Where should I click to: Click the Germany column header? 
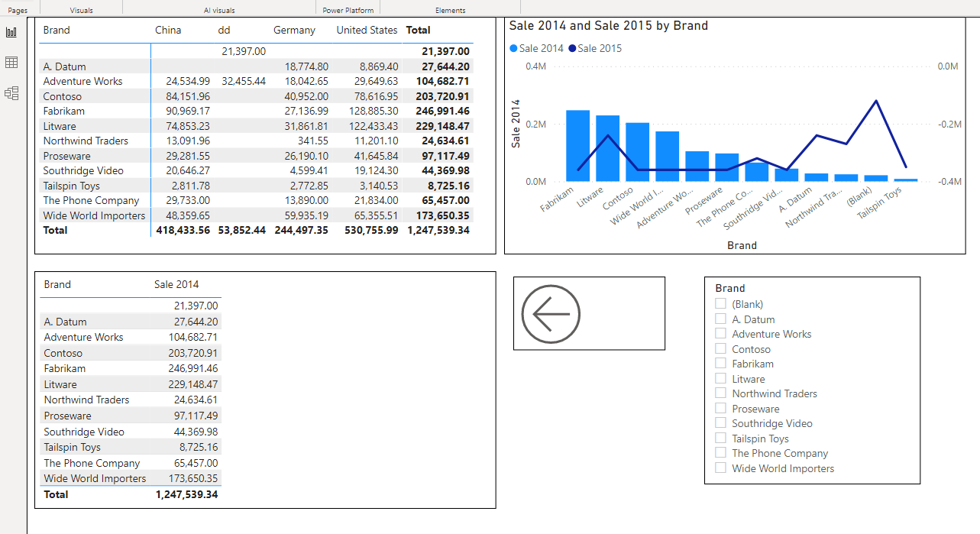[x=294, y=31]
